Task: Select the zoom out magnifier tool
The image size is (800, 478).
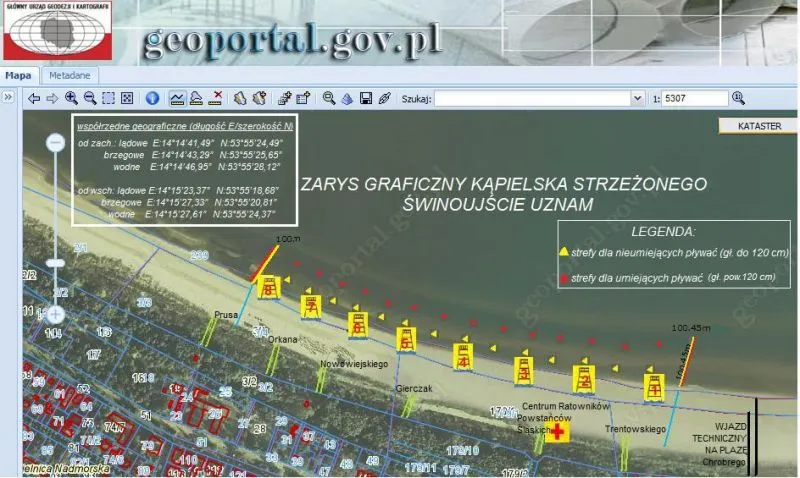Action: pyautogui.click(x=90, y=98)
